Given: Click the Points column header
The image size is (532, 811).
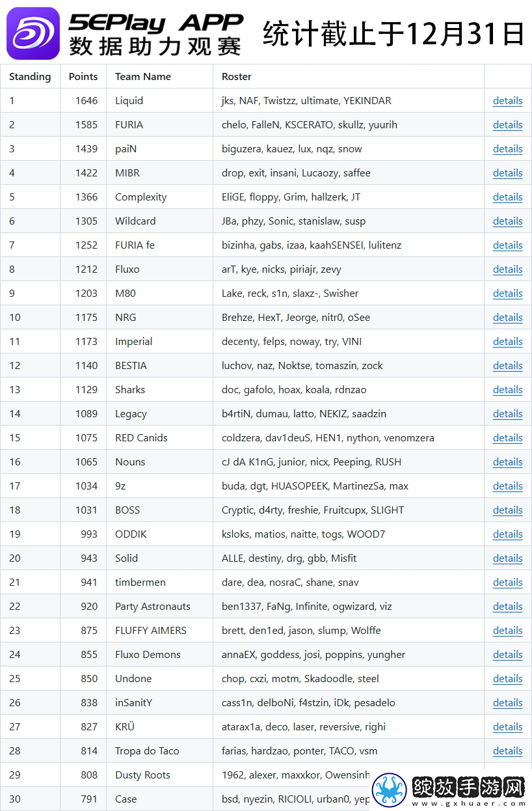Looking at the screenshot, I should tap(83, 77).
